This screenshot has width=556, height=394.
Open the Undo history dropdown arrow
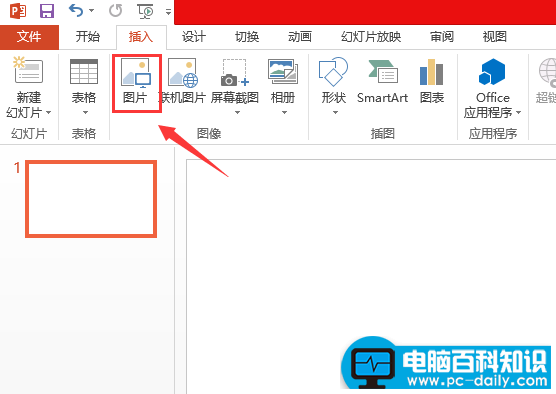pyautogui.click(x=91, y=11)
